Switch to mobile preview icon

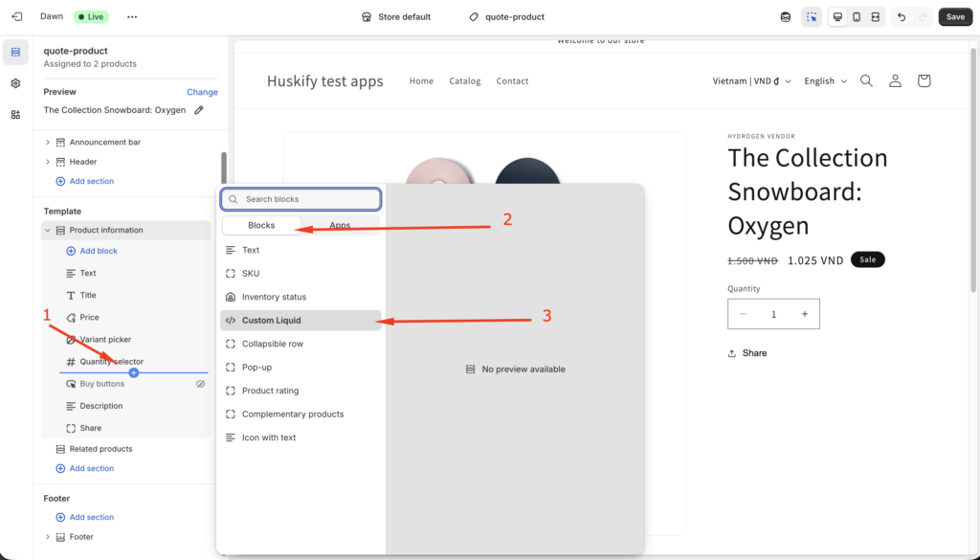coord(857,17)
